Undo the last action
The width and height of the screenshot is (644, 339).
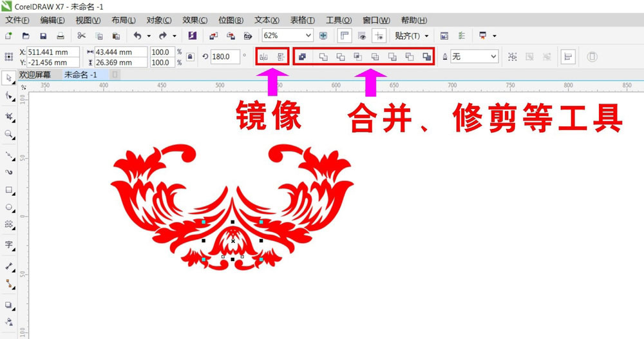click(x=137, y=35)
